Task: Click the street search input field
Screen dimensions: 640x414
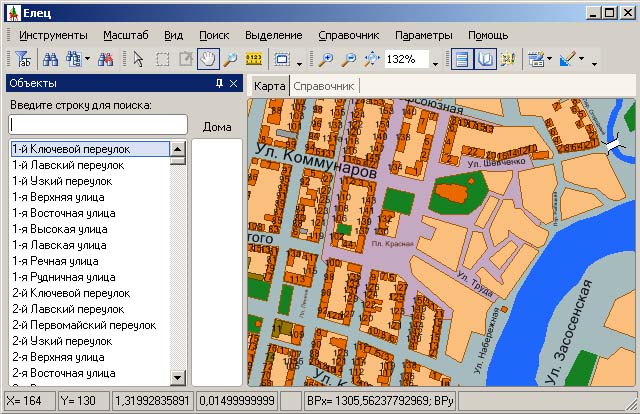Action: 98,124
